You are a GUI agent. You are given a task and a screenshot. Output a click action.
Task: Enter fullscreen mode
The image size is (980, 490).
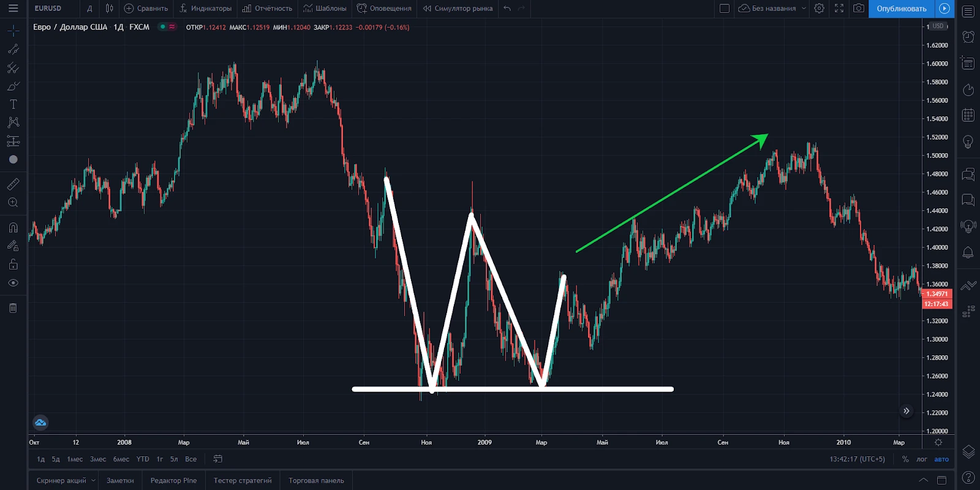[x=839, y=9]
